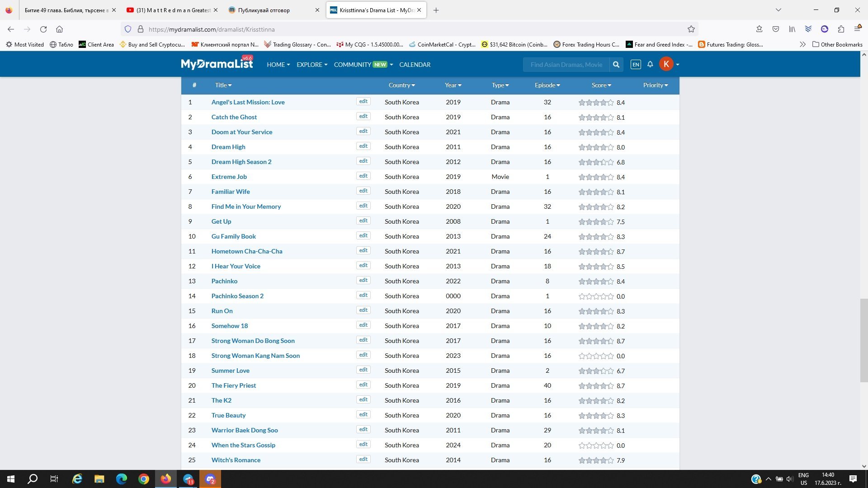Click the MyDramaList search magnifier icon
This screenshot has height=488, width=868.
tap(616, 65)
